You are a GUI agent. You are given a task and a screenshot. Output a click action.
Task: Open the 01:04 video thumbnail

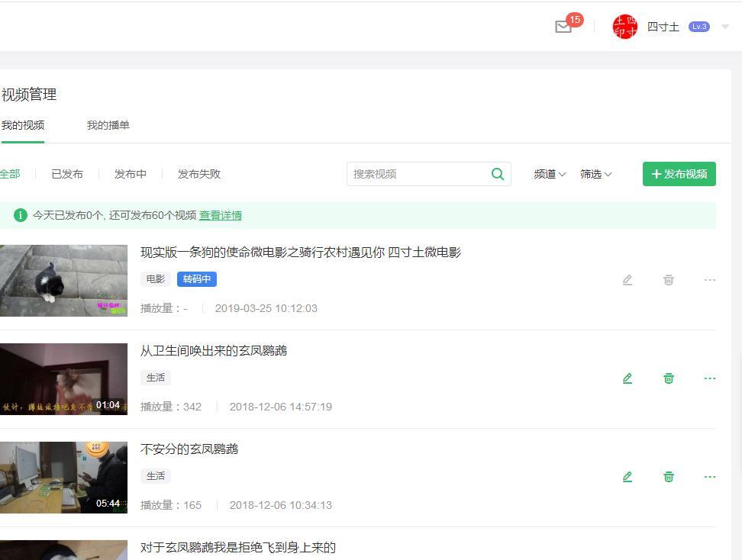pyautogui.click(x=63, y=379)
